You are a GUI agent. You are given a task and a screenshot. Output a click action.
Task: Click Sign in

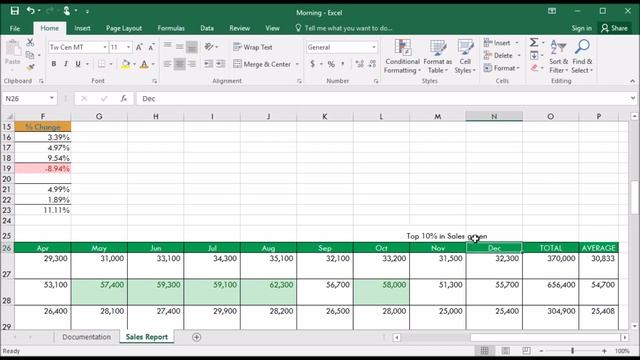[x=582, y=28]
